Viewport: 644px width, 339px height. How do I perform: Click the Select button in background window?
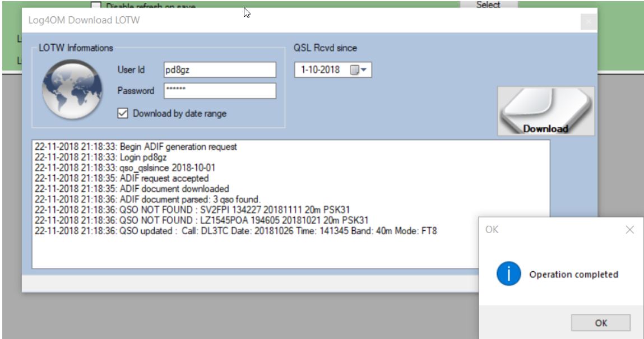[488, 5]
